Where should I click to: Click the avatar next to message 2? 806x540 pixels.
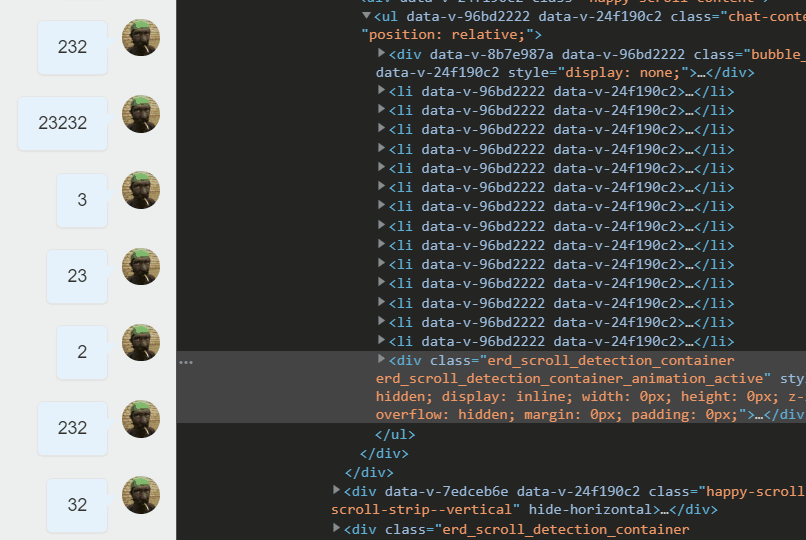(x=141, y=343)
